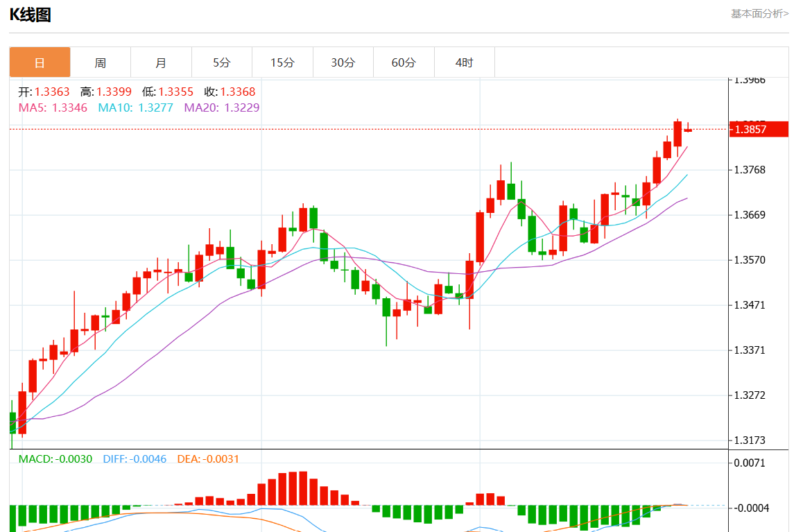Screen dimensions: 803x532
Task: Open the 4时 interval tab
Action: tap(465, 62)
